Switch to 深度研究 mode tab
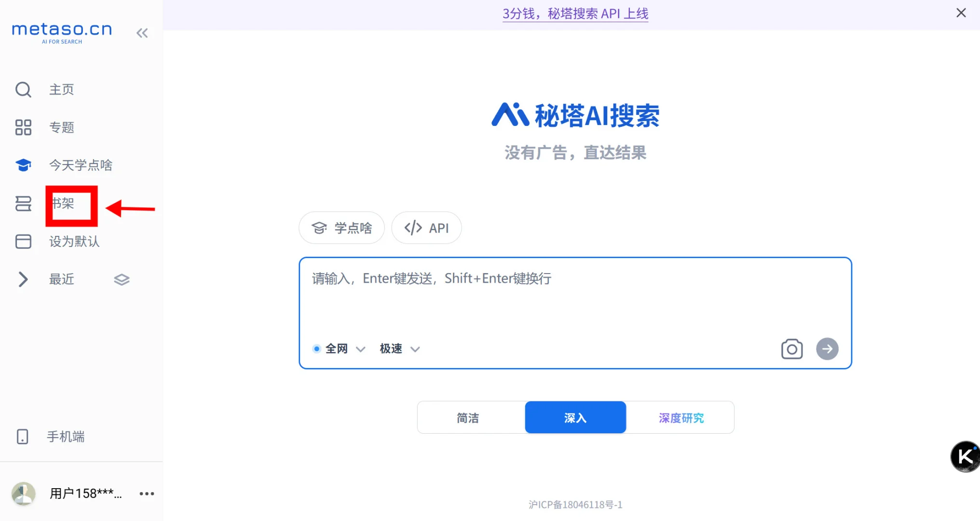This screenshot has height=521, width=980. (680, 417)
